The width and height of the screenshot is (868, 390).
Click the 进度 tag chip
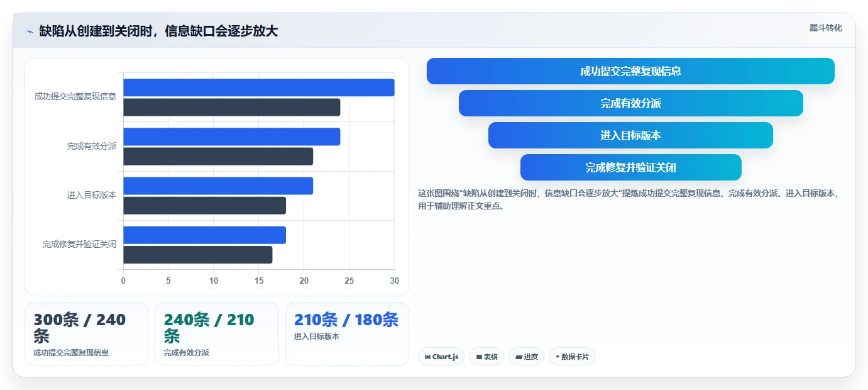pyautogui.click(x=527, y=357)
